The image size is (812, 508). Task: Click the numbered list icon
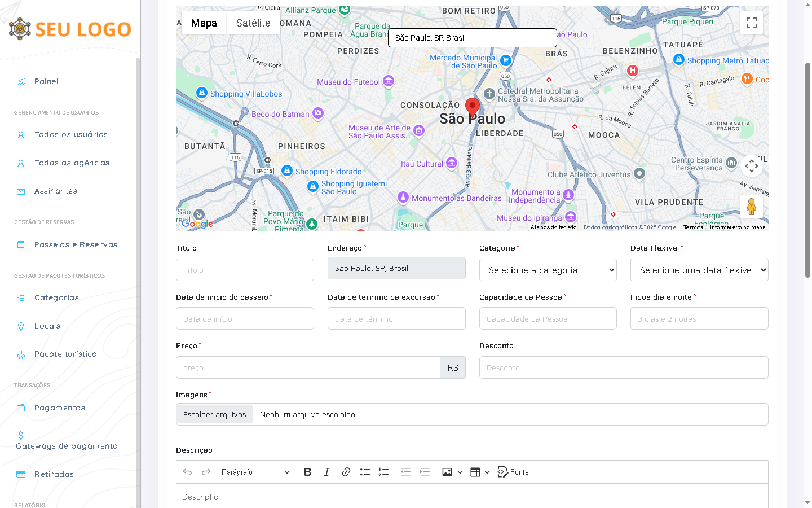pos(383,472)
